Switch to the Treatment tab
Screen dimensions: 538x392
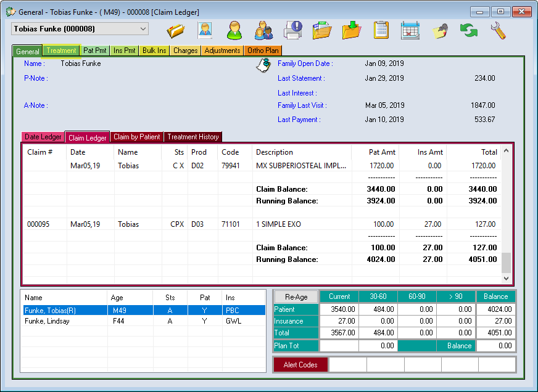(x=61, y=51)
